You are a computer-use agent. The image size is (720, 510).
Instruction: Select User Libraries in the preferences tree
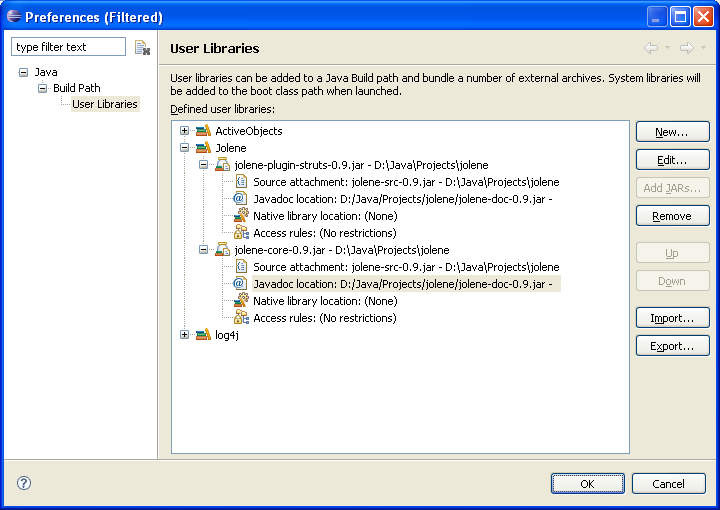(104, 104)
